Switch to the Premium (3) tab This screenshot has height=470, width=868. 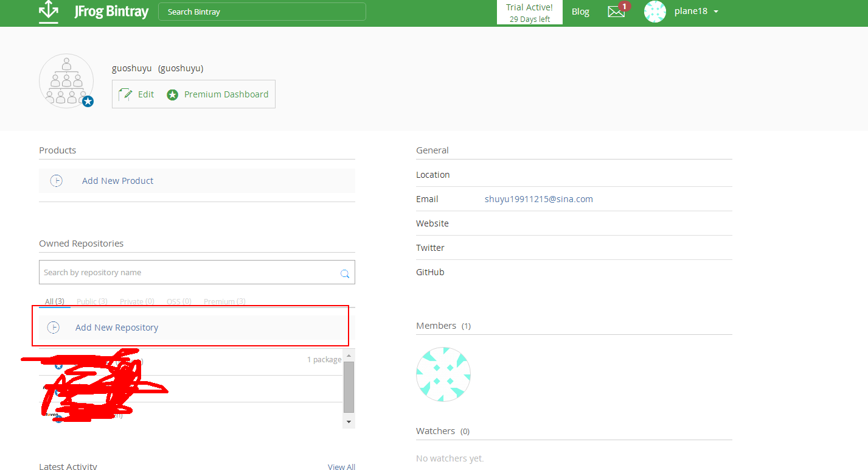(x=224, y=301)
